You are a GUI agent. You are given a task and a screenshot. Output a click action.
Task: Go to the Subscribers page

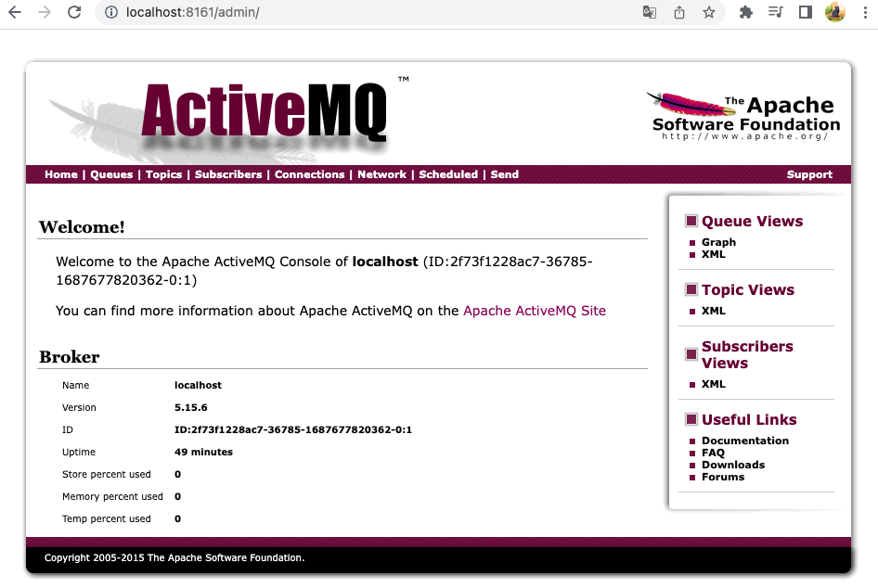(x=228, y=174)
